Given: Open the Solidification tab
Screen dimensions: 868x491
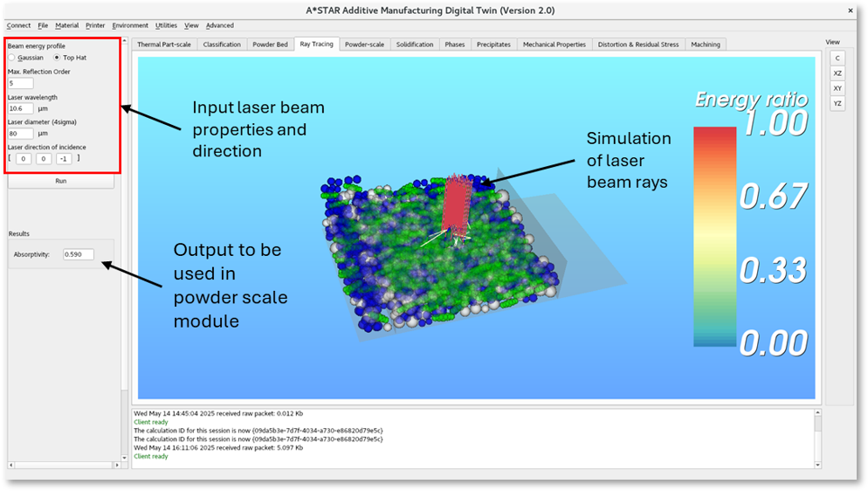Looking at the screenshot, I should [x=415, y=45].
